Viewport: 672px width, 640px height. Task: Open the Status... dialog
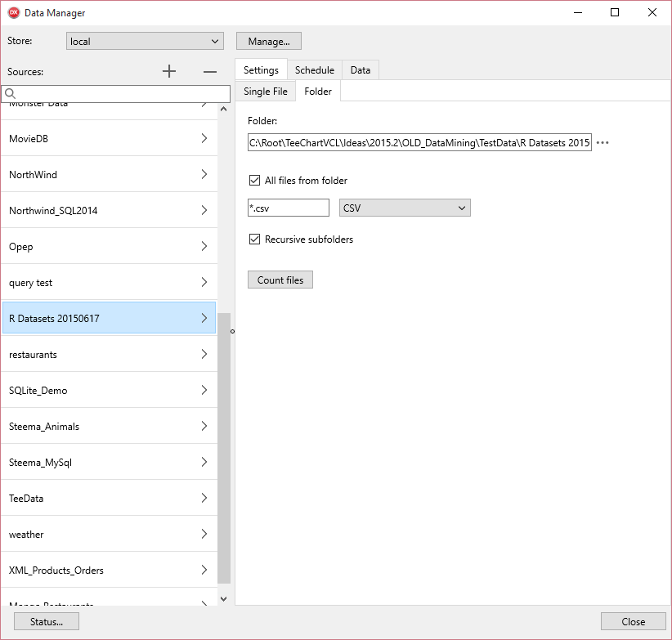pos(47,621)
